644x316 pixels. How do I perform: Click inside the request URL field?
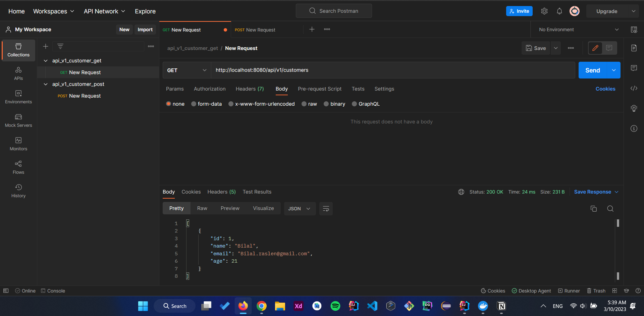tap(335, 70)
